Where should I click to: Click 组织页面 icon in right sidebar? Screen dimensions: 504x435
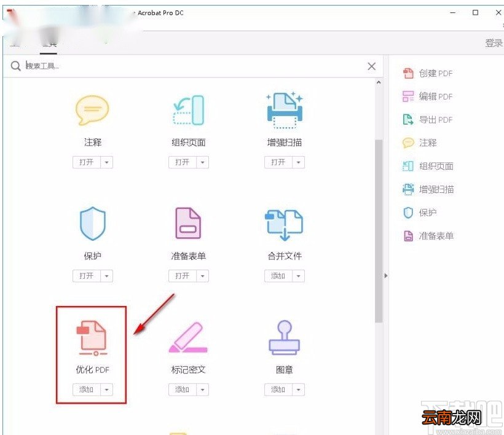click(408, 166)
